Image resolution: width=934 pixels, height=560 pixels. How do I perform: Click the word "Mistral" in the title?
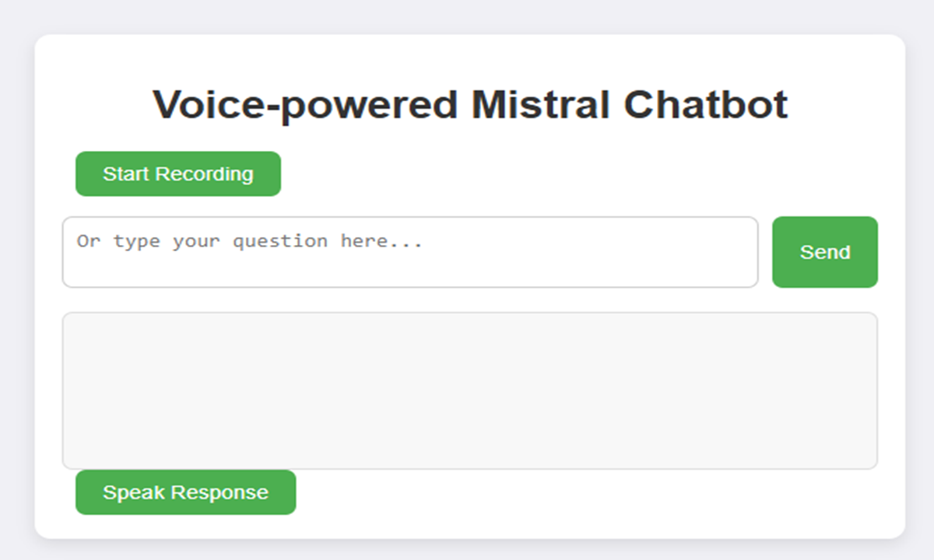point(541,104)
